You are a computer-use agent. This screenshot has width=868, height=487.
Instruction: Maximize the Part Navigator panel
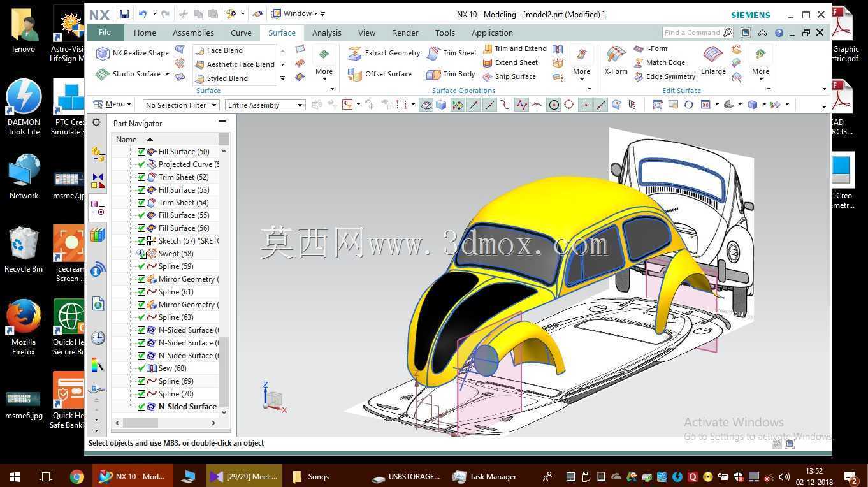tap(222, 124)
